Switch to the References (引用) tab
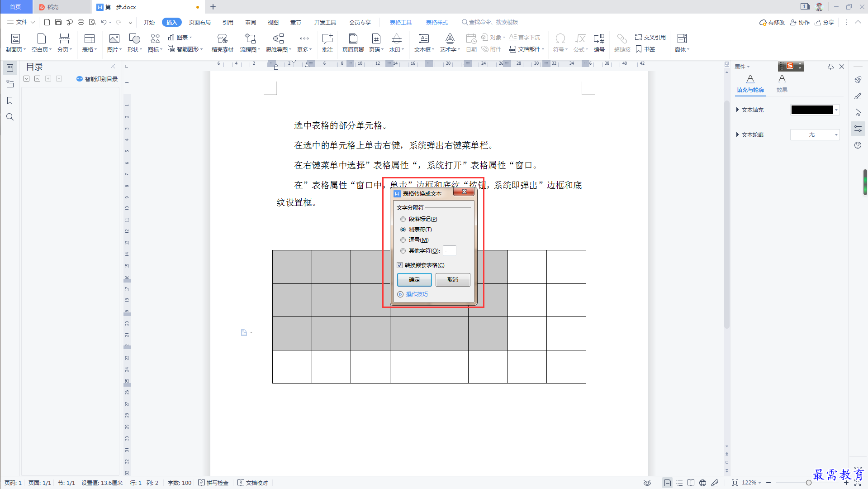 click(228, 22)
